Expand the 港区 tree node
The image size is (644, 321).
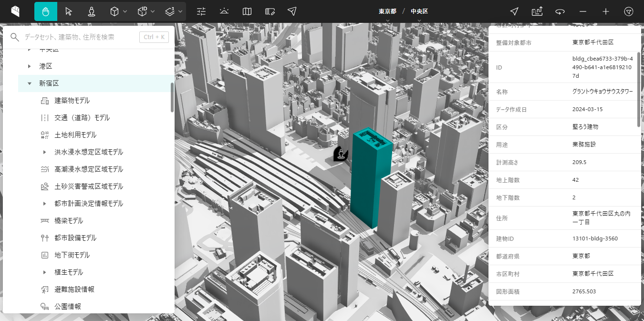30,66
